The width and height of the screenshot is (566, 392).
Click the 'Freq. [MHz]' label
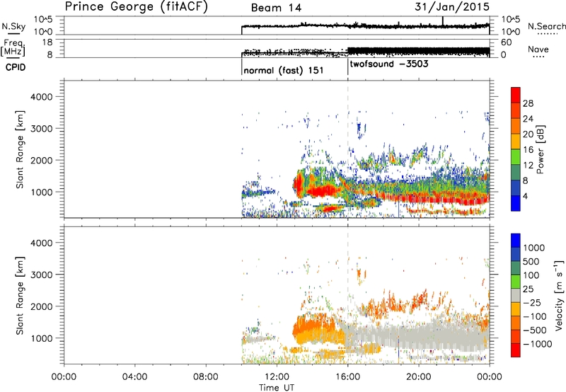click(x=13, y=47)
